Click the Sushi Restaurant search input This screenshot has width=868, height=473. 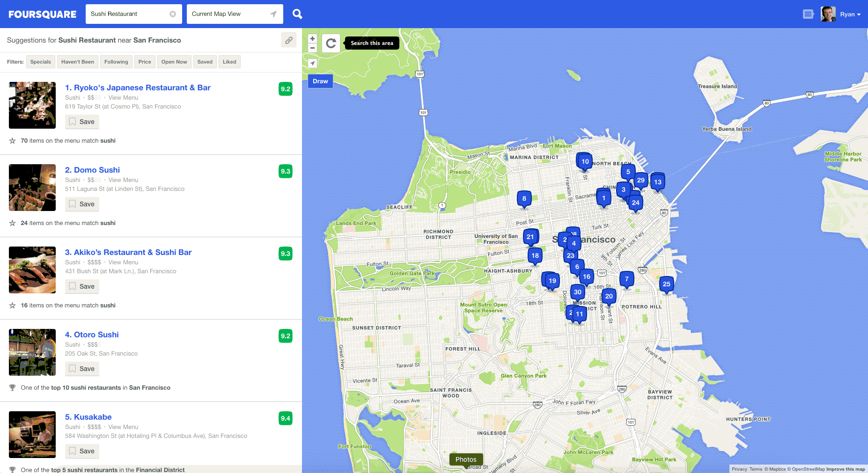pyautogui.click(x=133, y=14)
